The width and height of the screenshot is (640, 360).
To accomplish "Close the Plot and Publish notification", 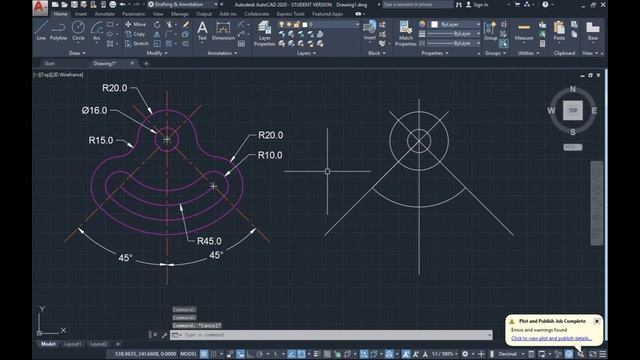I will pyautogui.click(x=597, y=321).
